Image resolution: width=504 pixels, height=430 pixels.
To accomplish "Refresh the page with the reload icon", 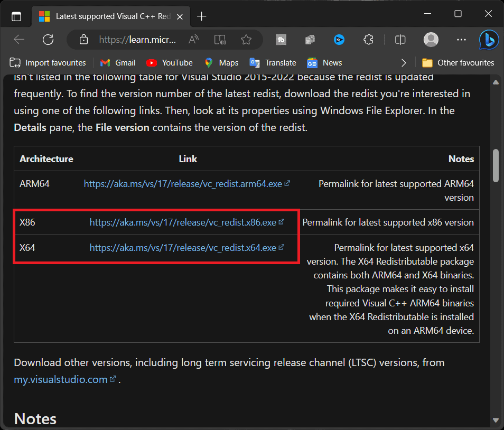I will pos(48,40).
